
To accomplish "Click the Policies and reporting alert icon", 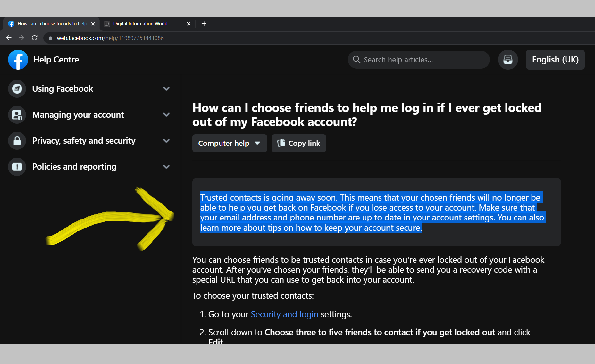I will click(17, 167).
